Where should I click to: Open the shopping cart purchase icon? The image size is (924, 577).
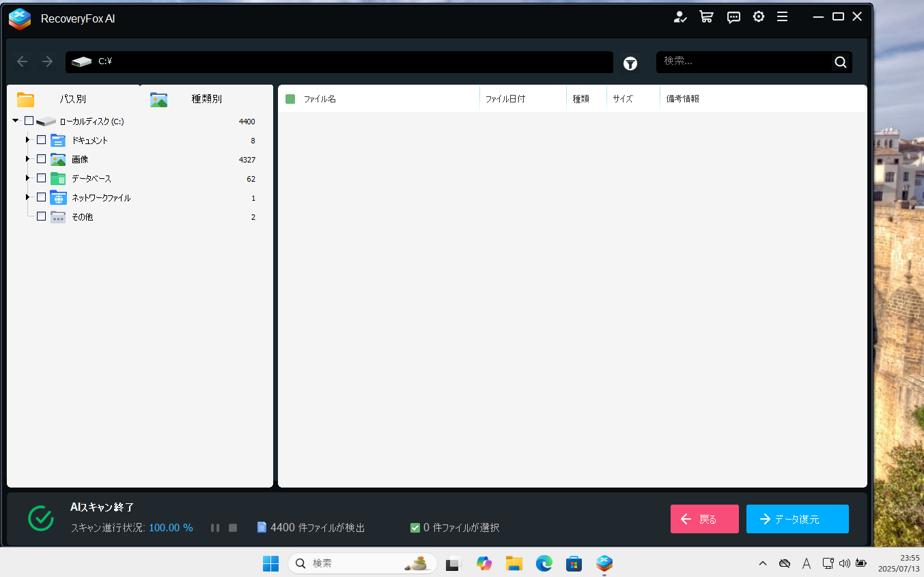point(706,17)
